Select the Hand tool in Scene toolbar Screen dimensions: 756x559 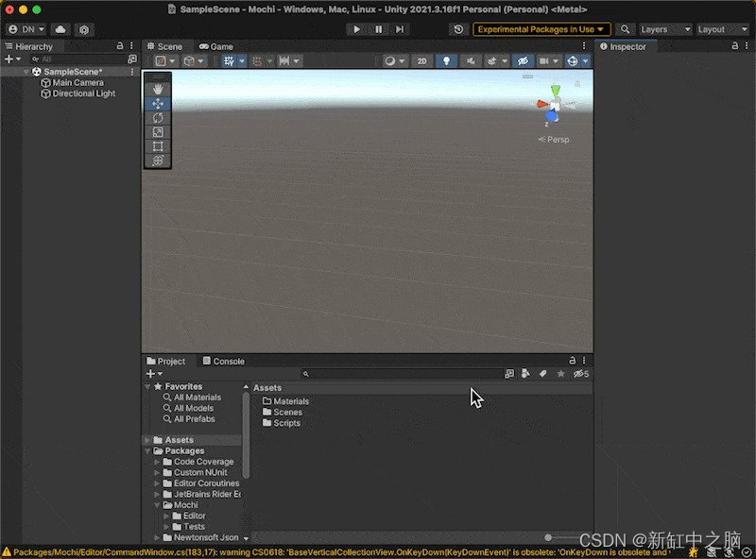tap(158, 89)
